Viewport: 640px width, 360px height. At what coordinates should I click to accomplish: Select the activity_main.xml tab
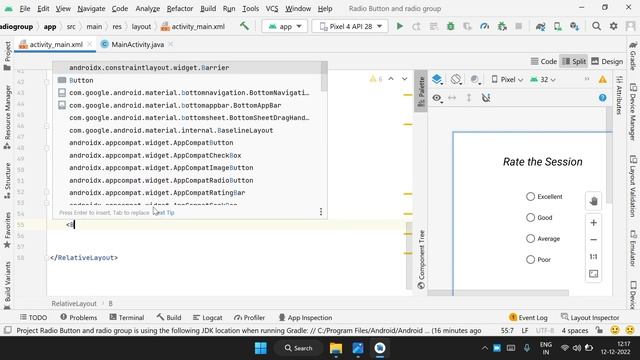[56, 44]
